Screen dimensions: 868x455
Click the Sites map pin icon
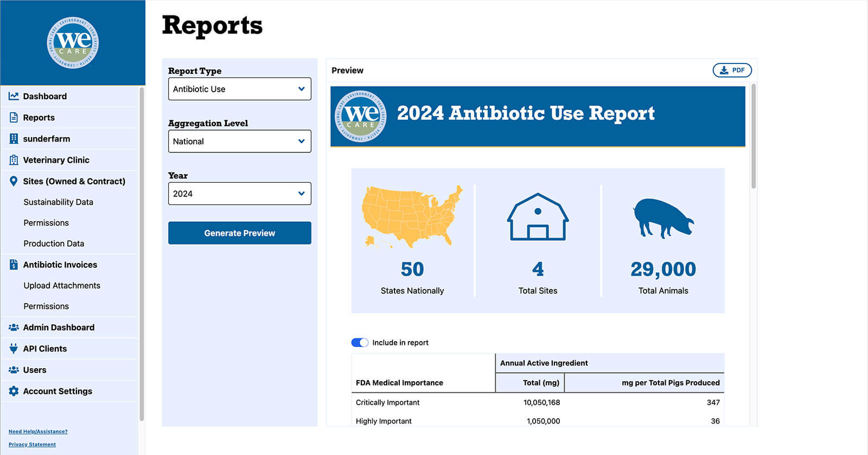[14, 181]
